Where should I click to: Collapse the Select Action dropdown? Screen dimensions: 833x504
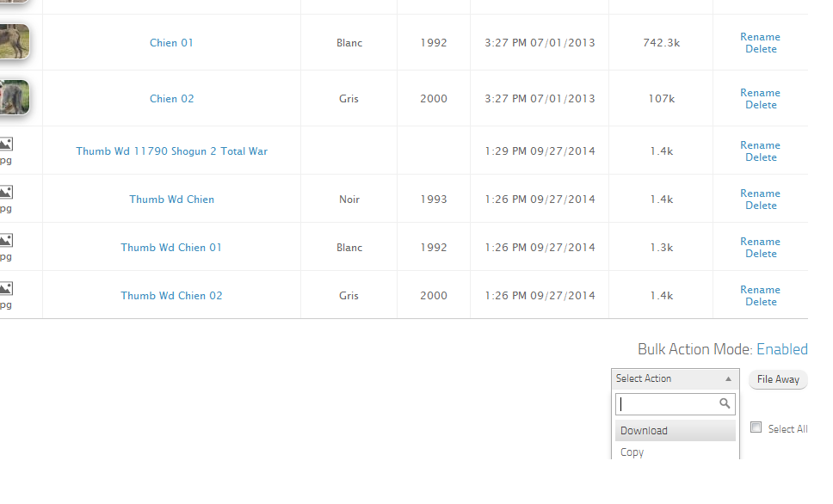[676, 378]
